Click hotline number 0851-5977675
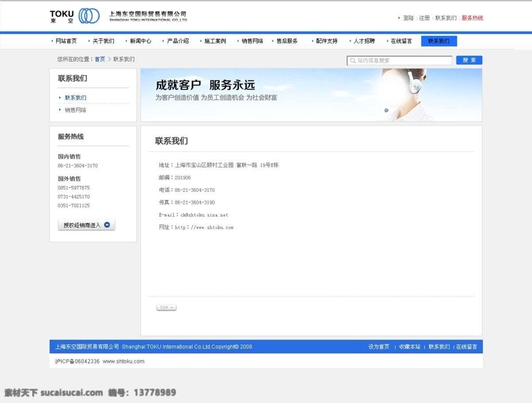This screenshot has height=403, width=532. click(74, 188)
